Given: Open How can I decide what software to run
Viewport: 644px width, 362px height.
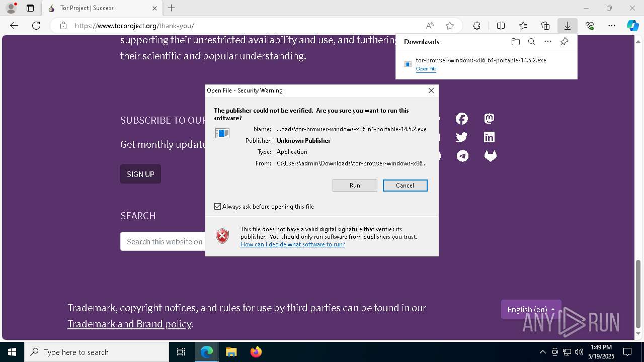Looking at the screenshot, I should pyautogui.click(x=293, y=244).
